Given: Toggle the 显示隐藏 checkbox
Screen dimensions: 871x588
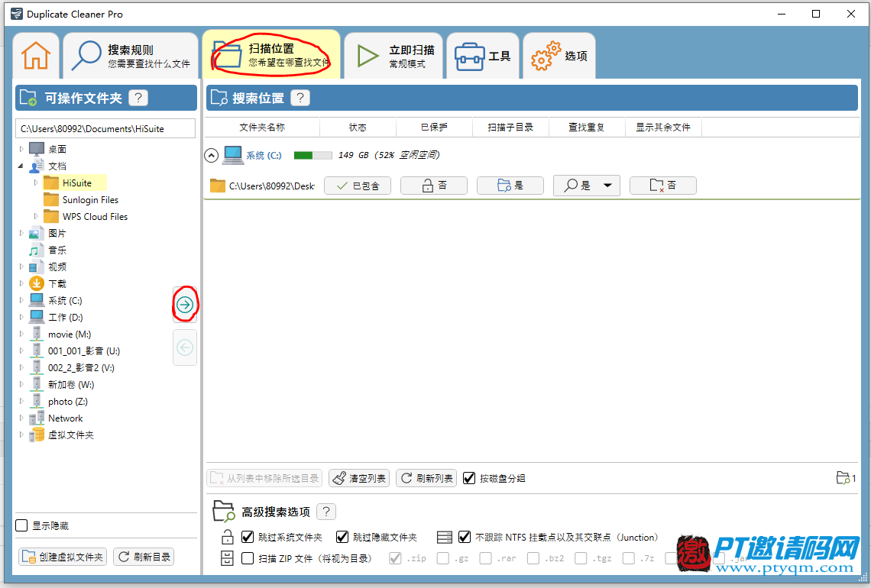Looking at the screenshot, I should click(22, 525).
